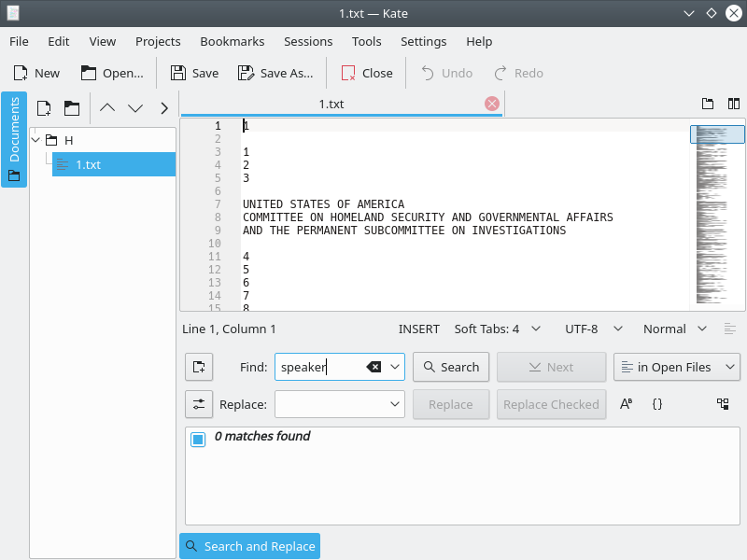Uncheck the 0 matches found checkbox

point(198,439)
